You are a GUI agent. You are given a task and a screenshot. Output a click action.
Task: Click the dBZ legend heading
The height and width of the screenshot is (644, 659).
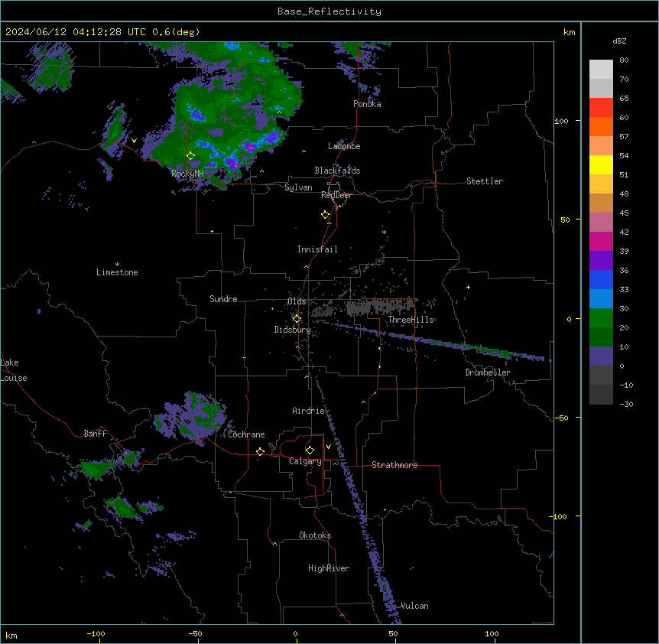(619, 41)
